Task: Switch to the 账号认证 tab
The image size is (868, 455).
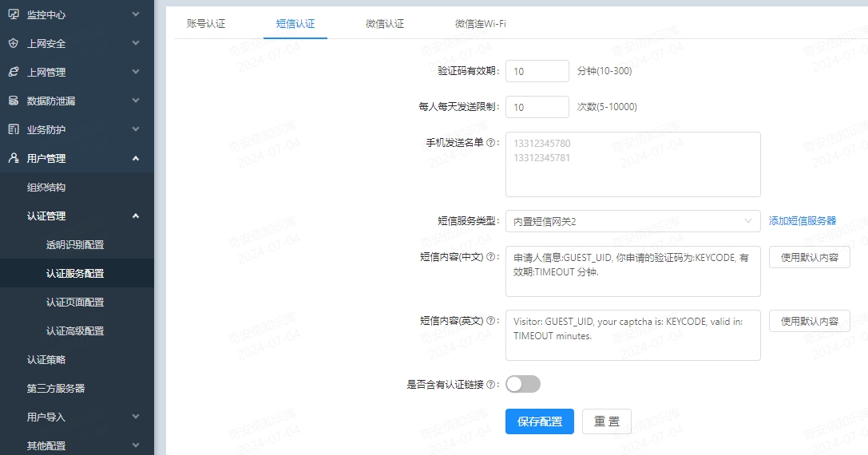Action: coord(206,24)
